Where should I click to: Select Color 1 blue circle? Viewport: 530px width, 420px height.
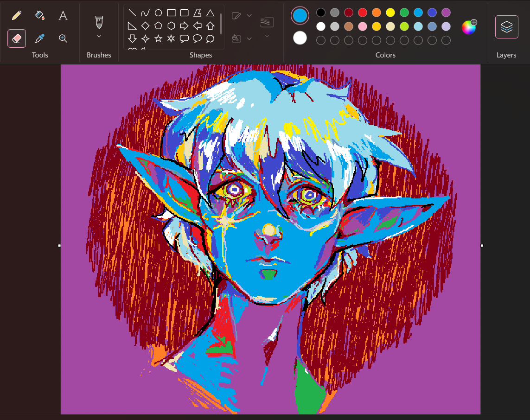pos(300,16)
